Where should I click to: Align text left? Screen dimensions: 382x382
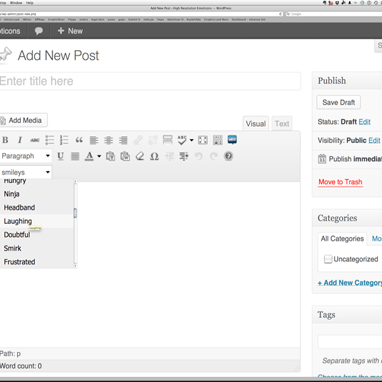(94, 140)
